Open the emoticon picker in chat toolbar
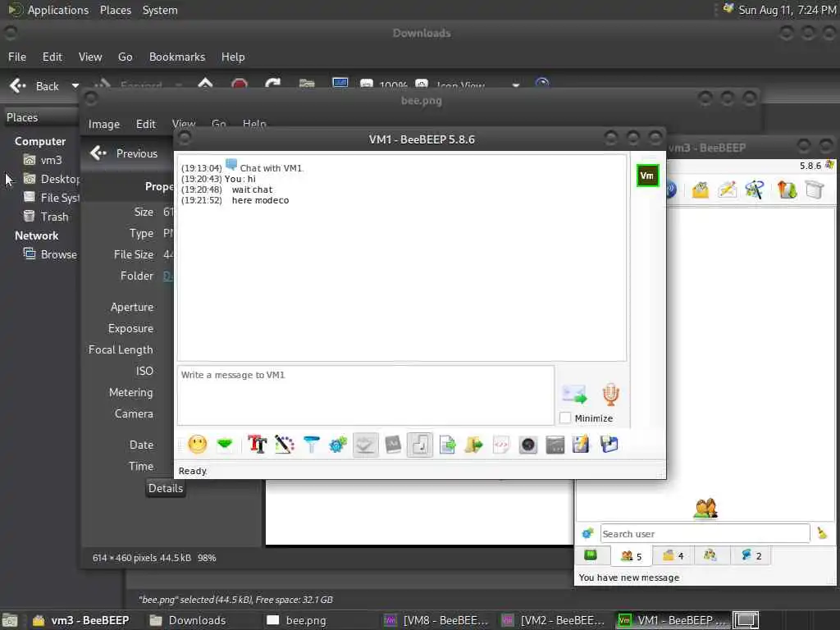This screenshot has height=630, width=840. pyautogui.click(x=197, y=444)
